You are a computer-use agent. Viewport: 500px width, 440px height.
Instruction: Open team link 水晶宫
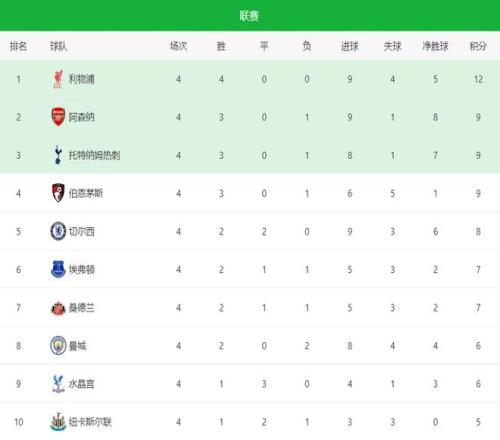[x=82, y=384]
